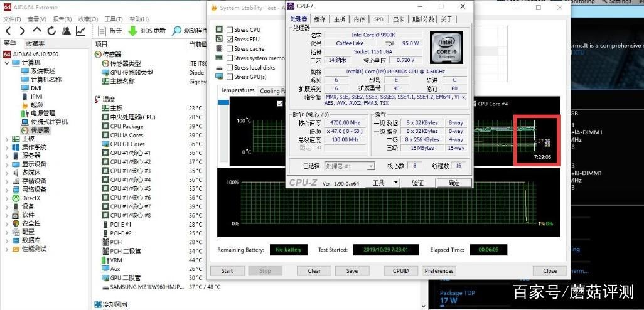Uncheck the Stress FPU checkbox

(230, 39)
